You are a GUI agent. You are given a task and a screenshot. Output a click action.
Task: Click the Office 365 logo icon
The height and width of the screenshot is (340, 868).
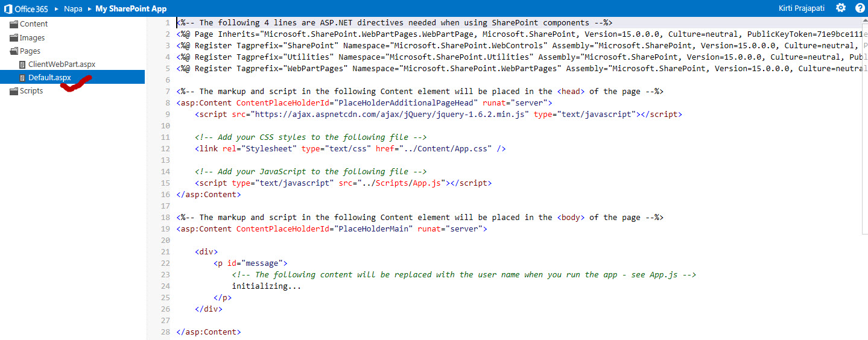pyautogui.click(x=8, y=8)
